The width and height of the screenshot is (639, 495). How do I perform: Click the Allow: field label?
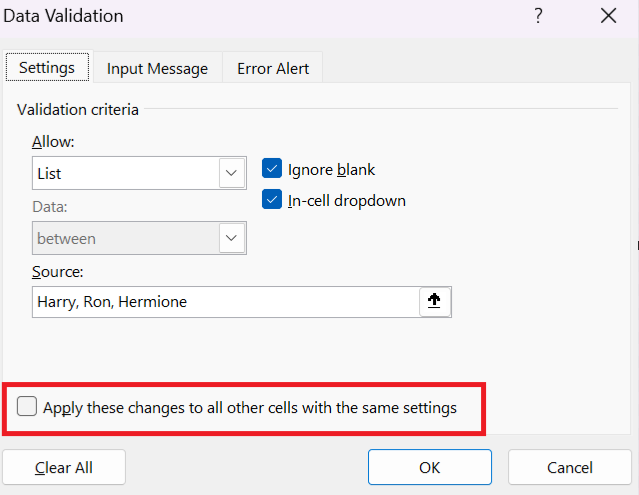coord(53,142)
